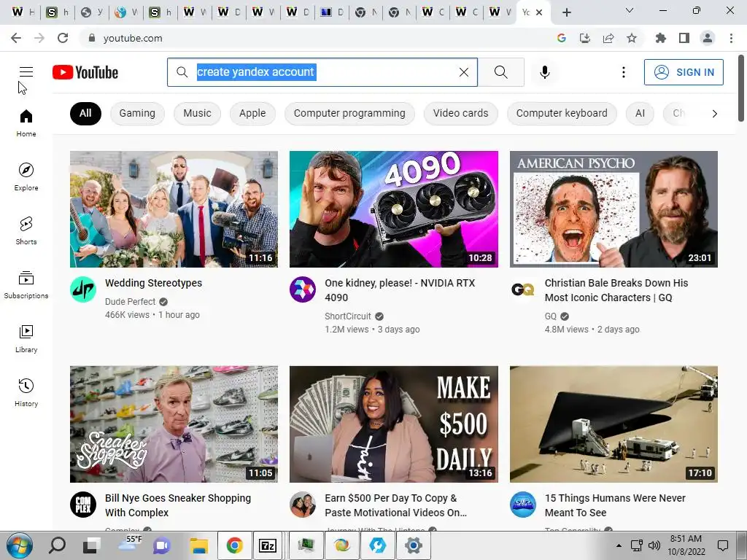Open the GQ channel avatar
The width and height of the screenshot is (747, 560).
coord(522,289)
